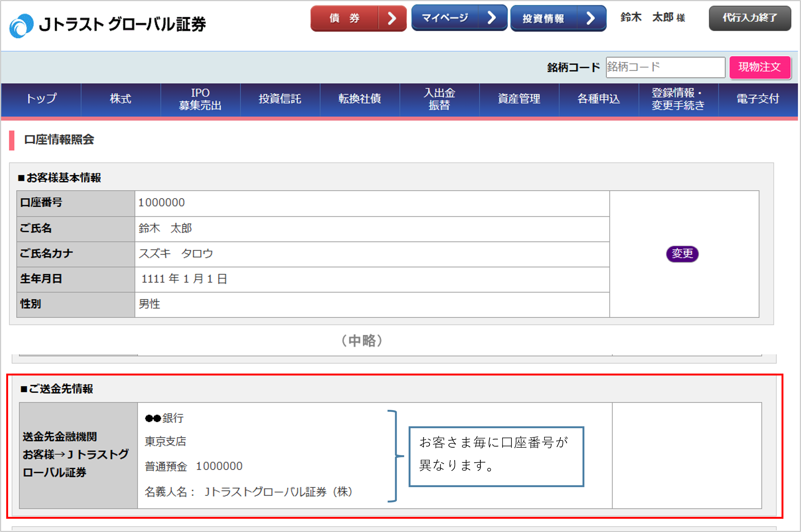Click the arrow on 債券 button

(392, 18)
